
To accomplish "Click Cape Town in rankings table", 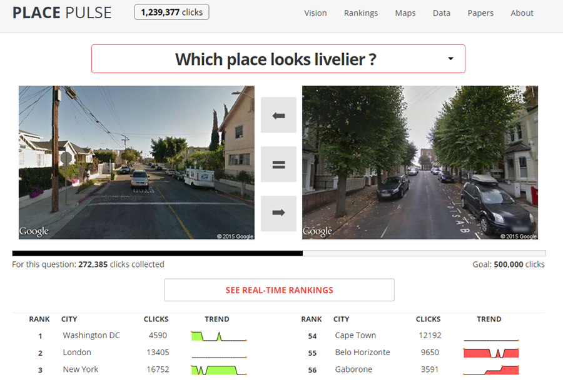I will point(355,335).
